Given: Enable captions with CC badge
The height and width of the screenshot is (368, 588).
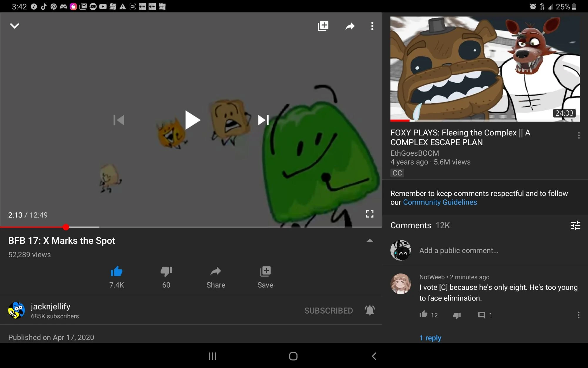Looking at the screenshot, I should [397, 173].
